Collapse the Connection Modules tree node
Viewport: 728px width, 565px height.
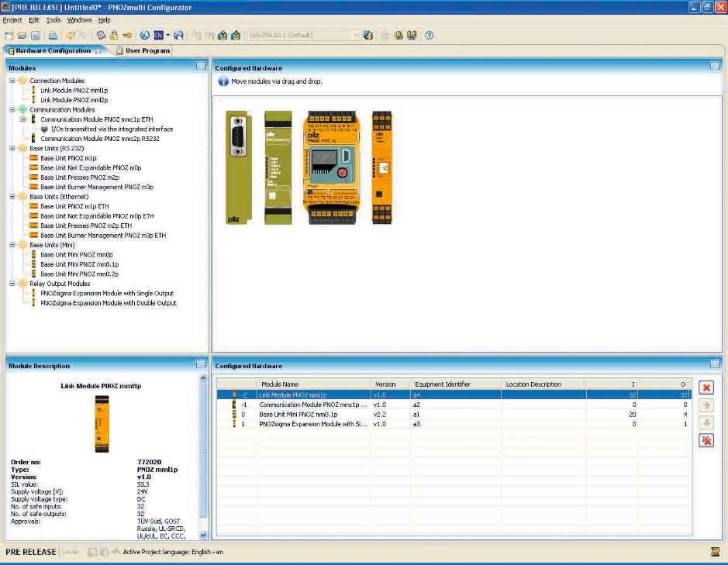[x=12, y=81]
